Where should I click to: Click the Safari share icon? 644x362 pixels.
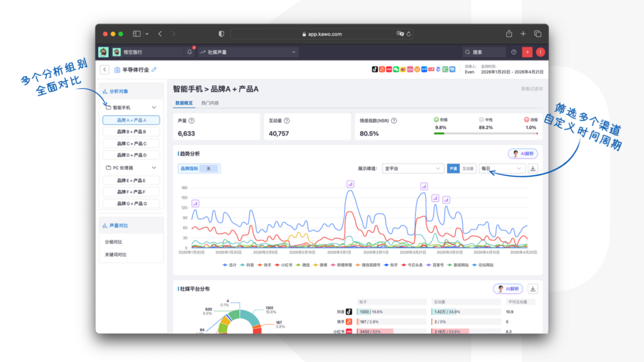pyautogui.click(x=509, y=34)
